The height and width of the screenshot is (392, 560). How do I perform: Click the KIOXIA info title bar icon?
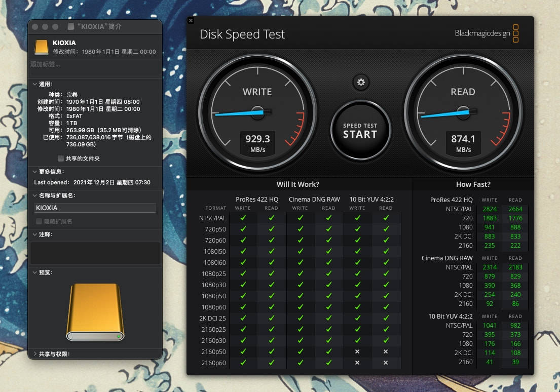click(x=71, y=26)
